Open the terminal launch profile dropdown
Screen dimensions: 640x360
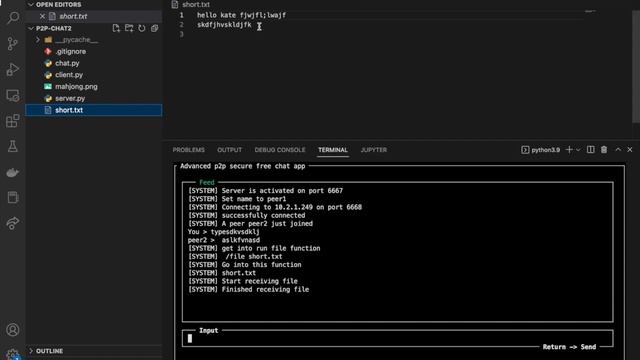(x=578, y=150)
